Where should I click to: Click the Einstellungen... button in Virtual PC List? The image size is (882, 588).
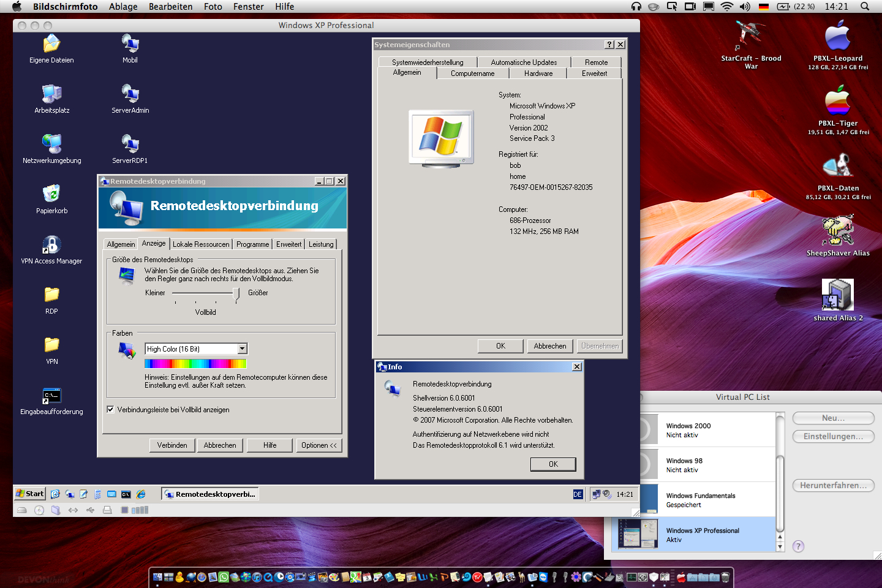click(833, 436)
